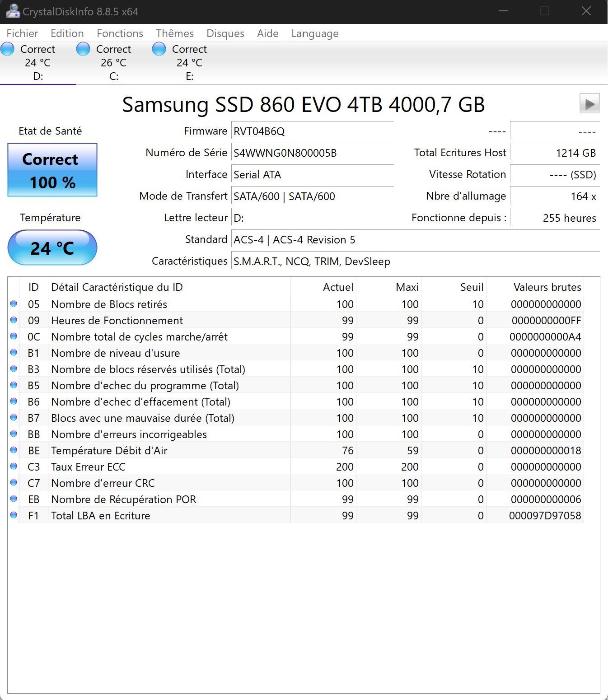Click status dot of attribute 09 row
Viewport: 608px width, 700px height.
[14, 320]
